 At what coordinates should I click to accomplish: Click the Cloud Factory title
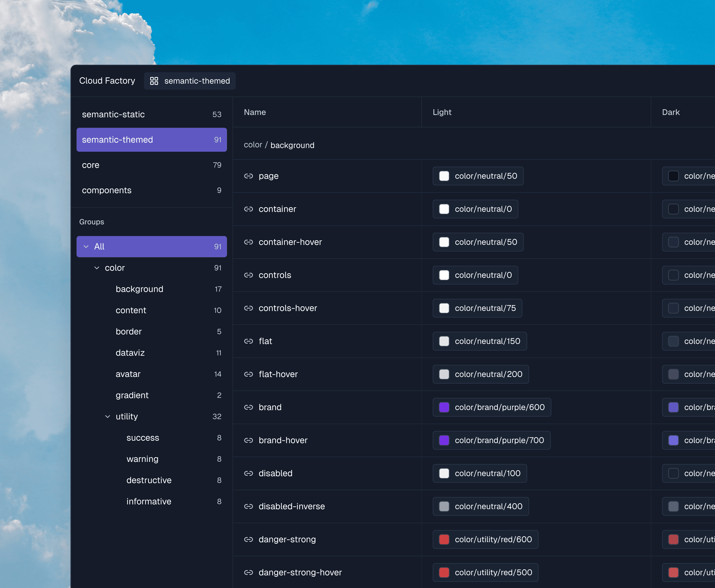tap(107, 81)
